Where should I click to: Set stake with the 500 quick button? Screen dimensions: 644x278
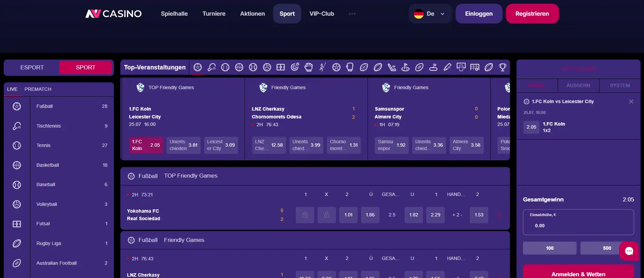point(607,248)
